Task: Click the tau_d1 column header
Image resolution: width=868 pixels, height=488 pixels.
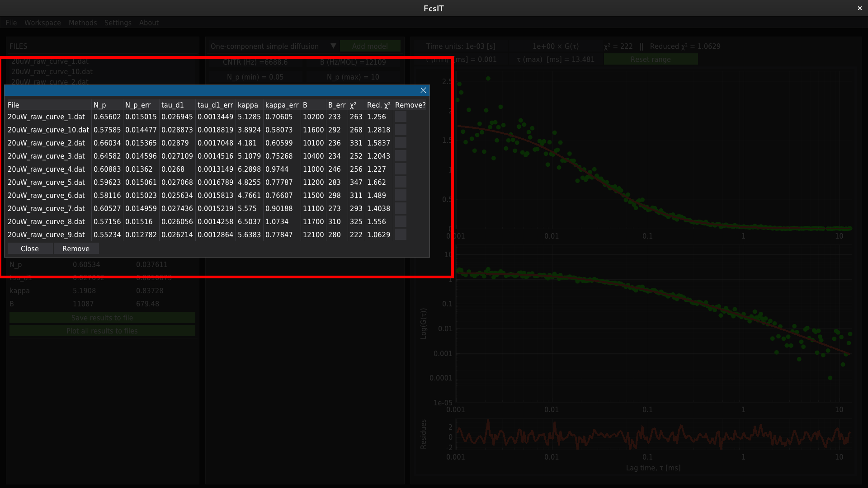Action: 173,105
